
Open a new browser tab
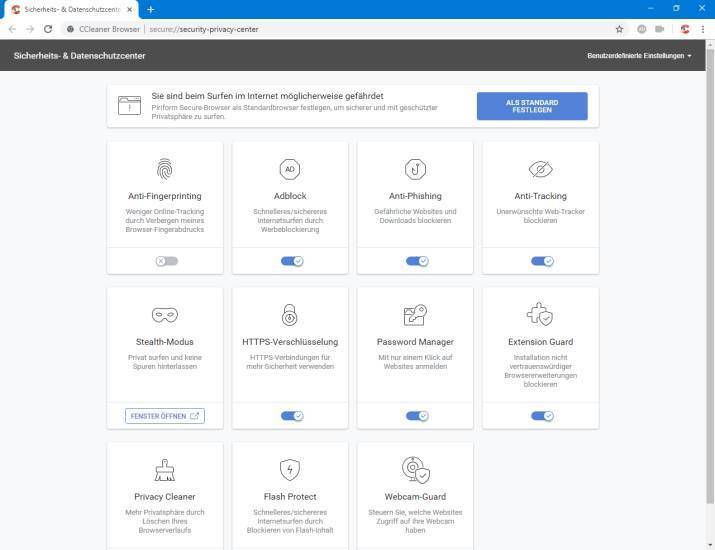pos(151,9)
